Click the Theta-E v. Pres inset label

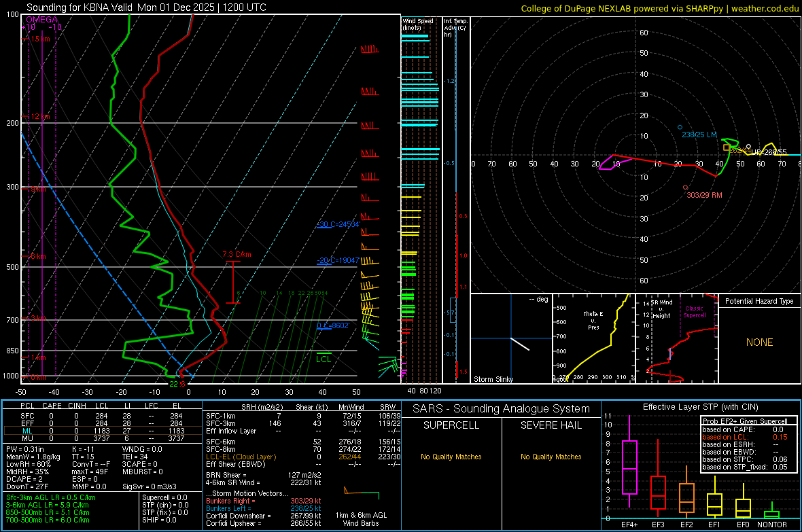593,320
